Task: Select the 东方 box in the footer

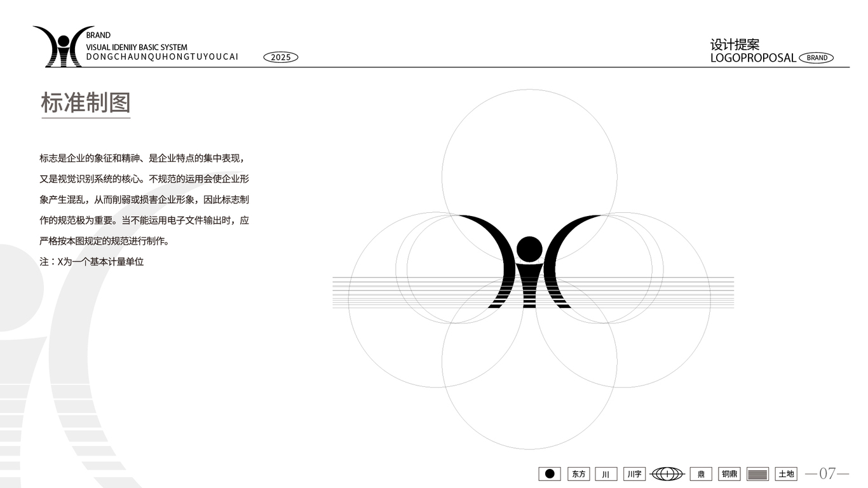Action: coord(579,474)
